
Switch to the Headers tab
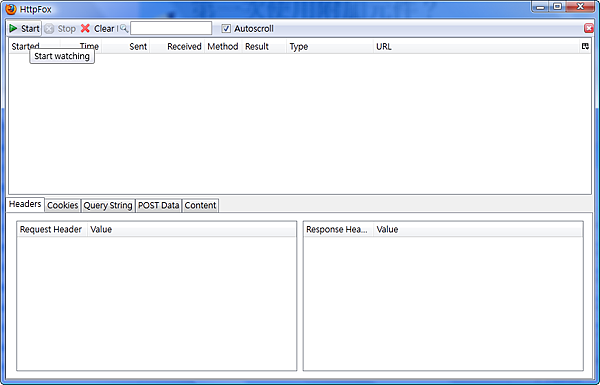(25, 204)
